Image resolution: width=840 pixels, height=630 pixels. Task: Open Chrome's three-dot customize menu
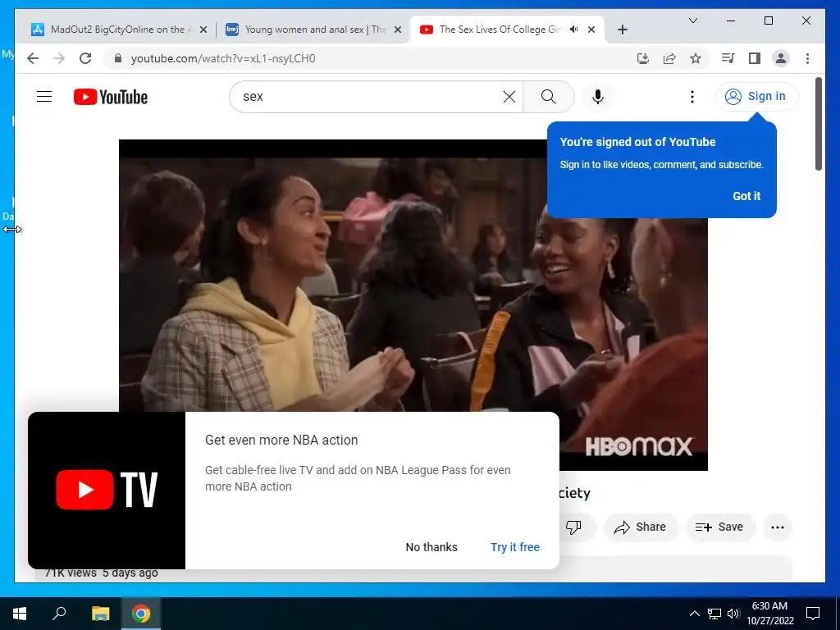click(807, 58)
